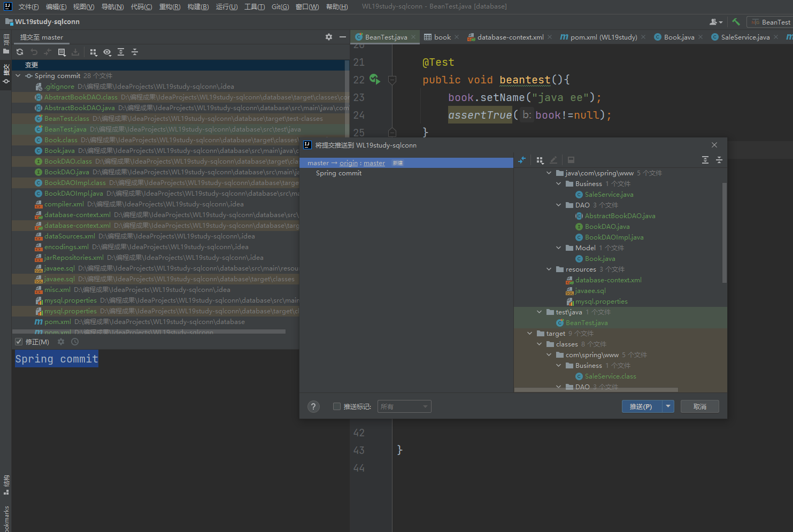This screenshot has height=532, width=793.
Task: Click preview diff icon in push dialog
Action: pyautogui.click(x=571, y=160)
